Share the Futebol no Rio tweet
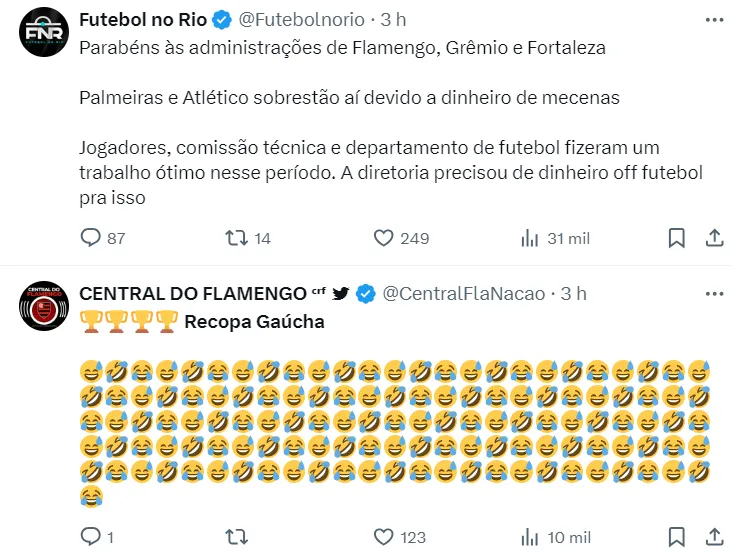Image resolution: width=731 pixels, height=554 pixels. [714, 238]
